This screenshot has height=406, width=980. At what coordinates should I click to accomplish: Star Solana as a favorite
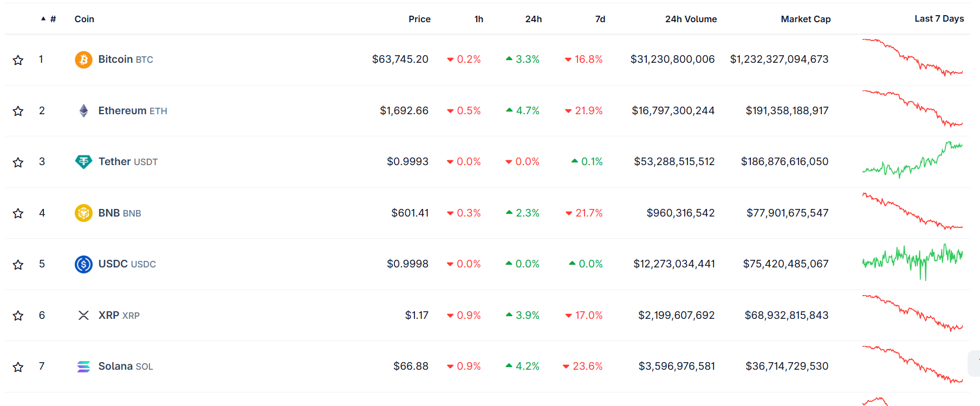[18, 366]
